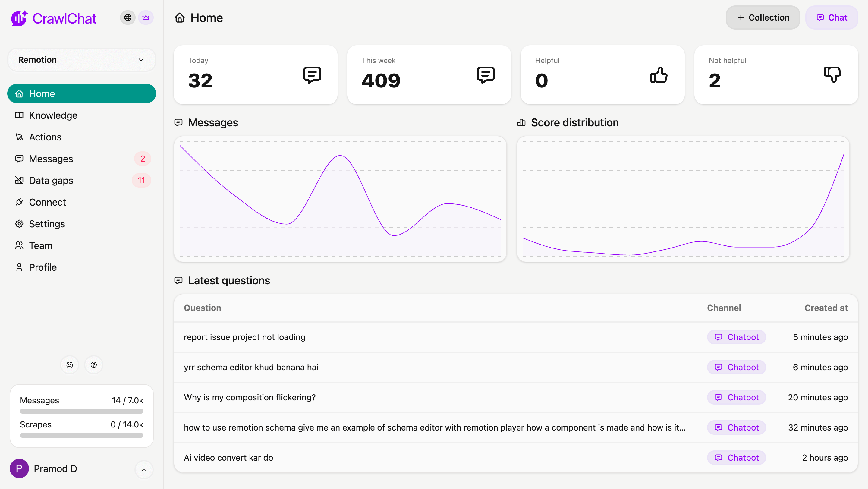Click the Score distribution bar chart icon
The image size is (868, 489).
(x=521, y=122)
